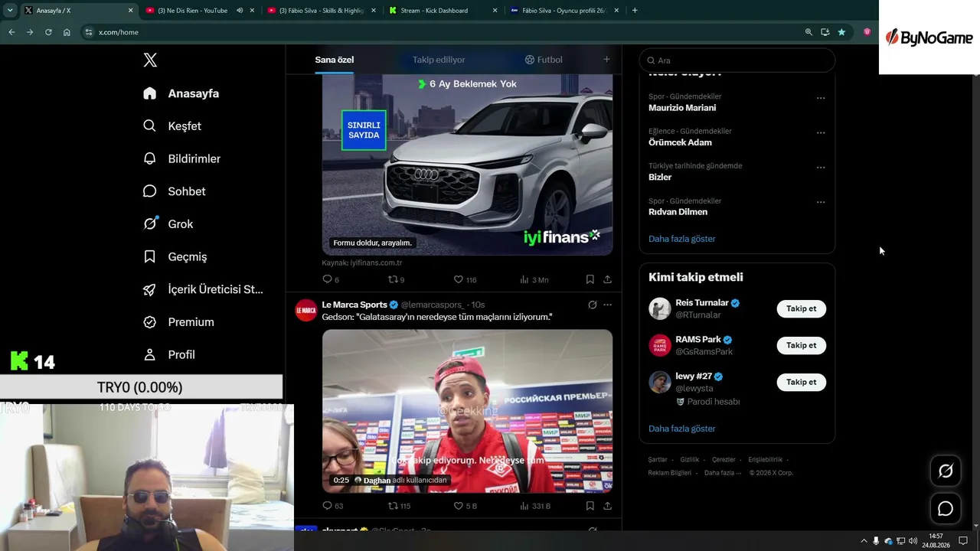Screen dimensions: 980x551
Task: Open Chrome zoom magnifier in address bar
Action: (x=808, y=32)
